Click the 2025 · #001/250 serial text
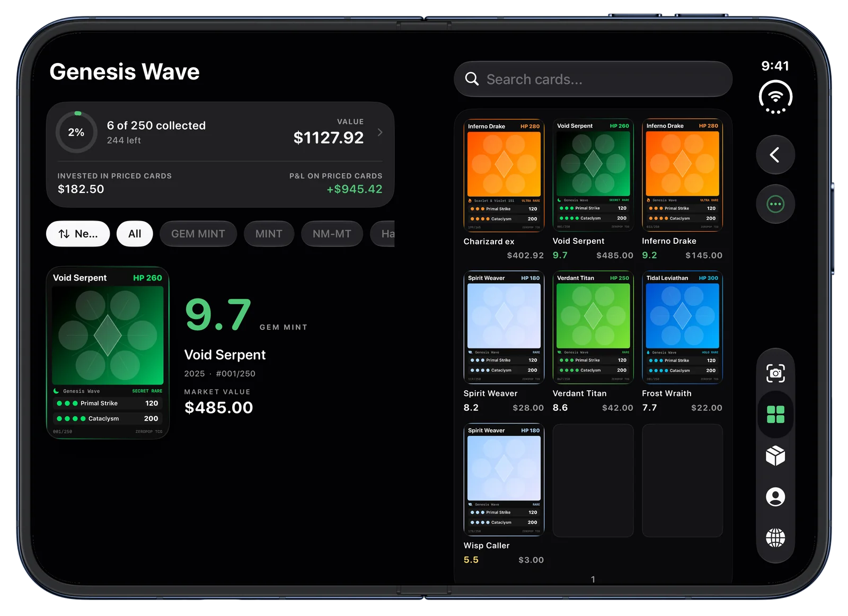Viewport: 848px width, 616px height. [219, 374]
